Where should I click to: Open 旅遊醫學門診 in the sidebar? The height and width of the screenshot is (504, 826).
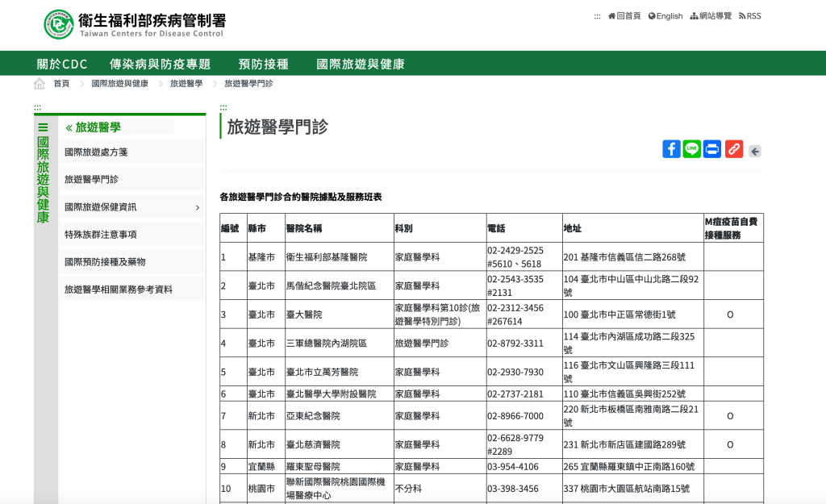(x=131, y=180)
